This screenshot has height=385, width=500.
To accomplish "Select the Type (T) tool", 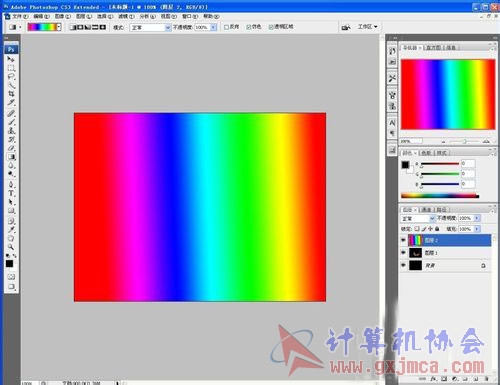I will [11, 193].
